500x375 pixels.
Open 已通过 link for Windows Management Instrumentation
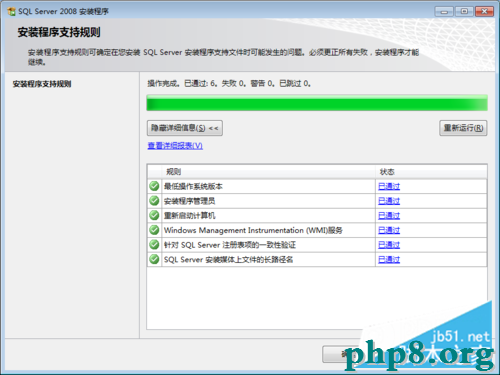point(389,230)
